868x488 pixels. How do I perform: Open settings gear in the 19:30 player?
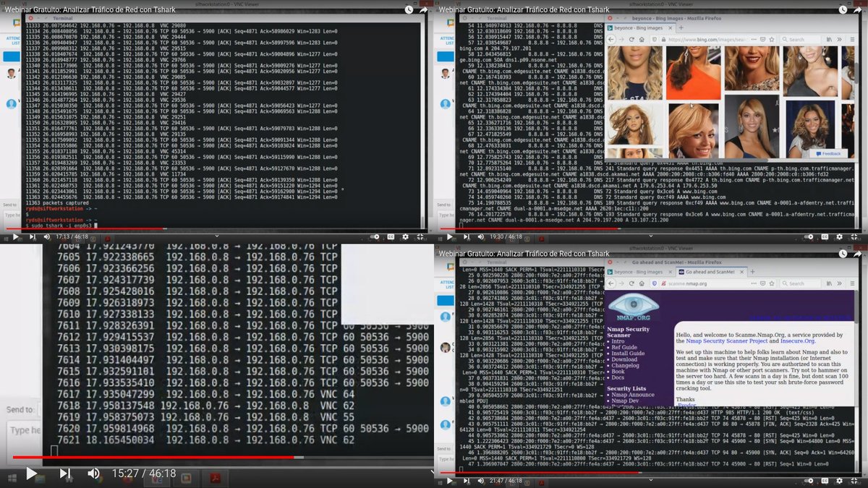tap(839, 236)
